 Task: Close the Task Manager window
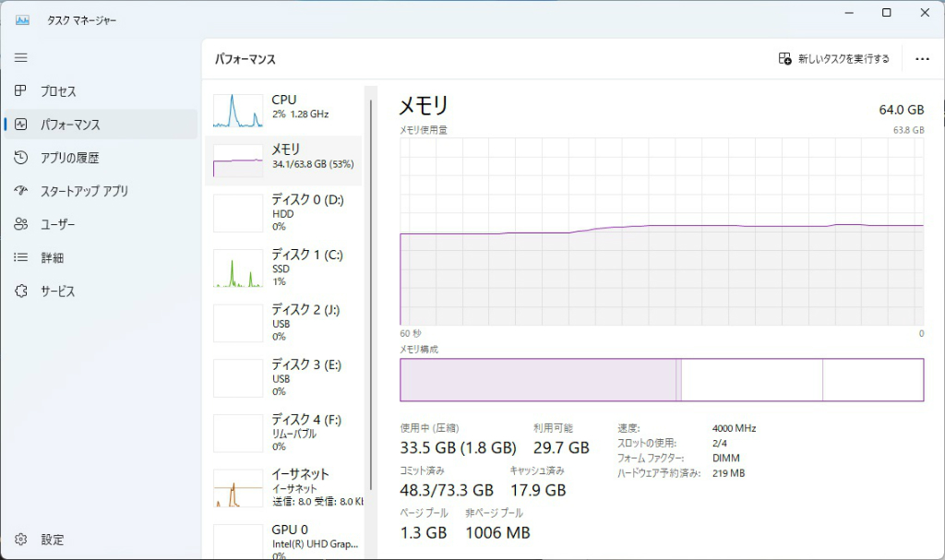pyautogui.click(x=925, y=13)
